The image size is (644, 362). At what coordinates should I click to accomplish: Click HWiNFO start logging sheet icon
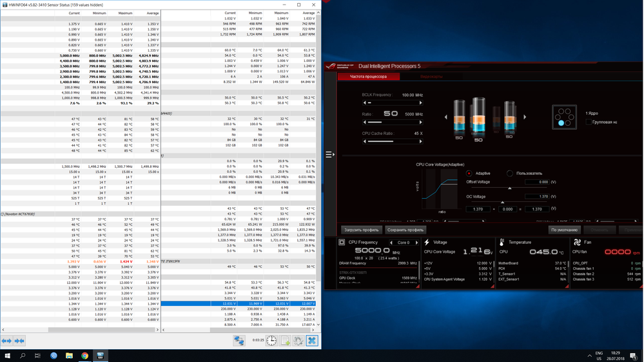click(285, 341)
